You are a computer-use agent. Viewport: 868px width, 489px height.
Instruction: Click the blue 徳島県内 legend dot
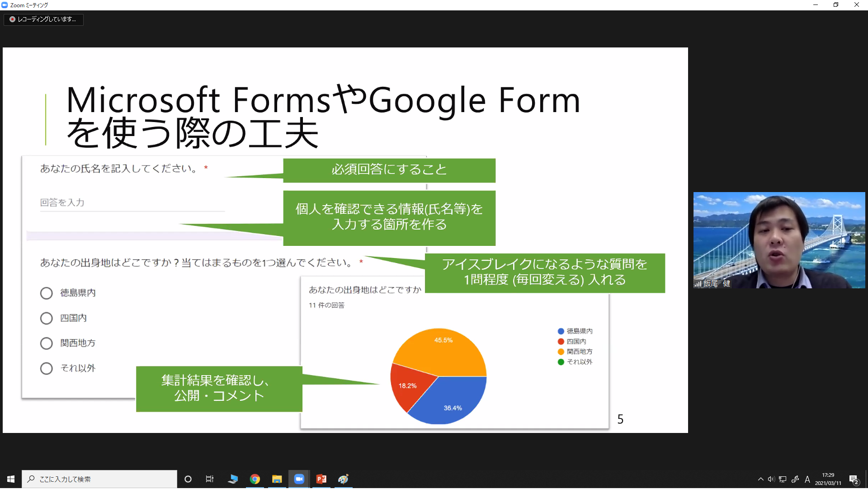[561, 332]
